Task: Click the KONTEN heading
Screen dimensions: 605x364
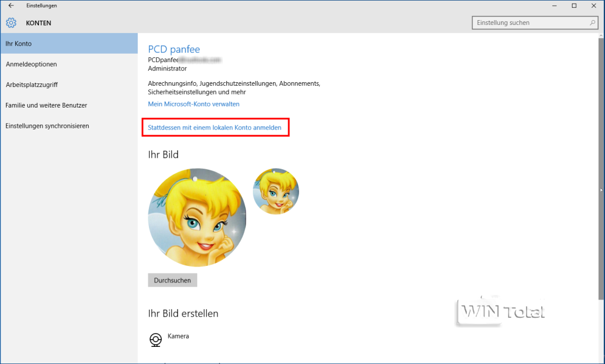Action: pos(38,23)
